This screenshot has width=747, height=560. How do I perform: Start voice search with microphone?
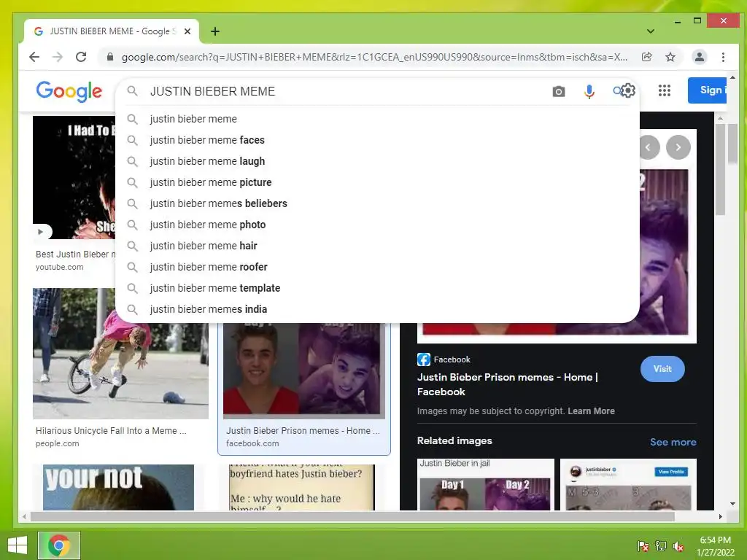click(589, 91)
